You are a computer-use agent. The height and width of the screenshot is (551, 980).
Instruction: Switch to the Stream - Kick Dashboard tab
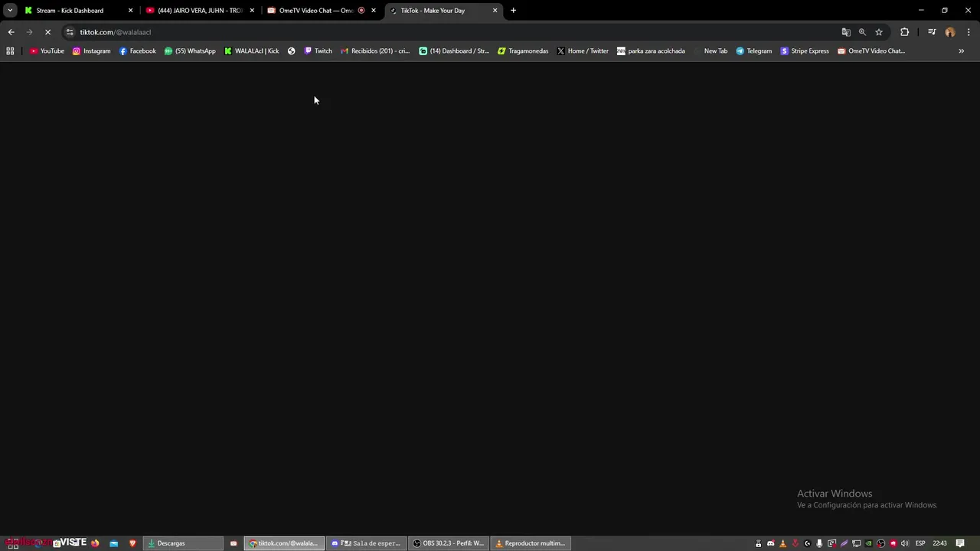pyautogui.click(x=78, y=11)
